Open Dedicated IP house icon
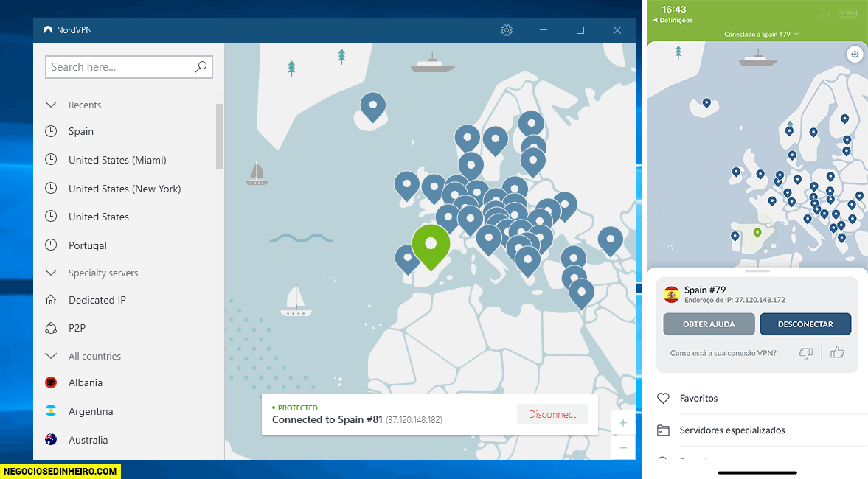The width and height of the screenshot is (868, 479). pos(51,300)
